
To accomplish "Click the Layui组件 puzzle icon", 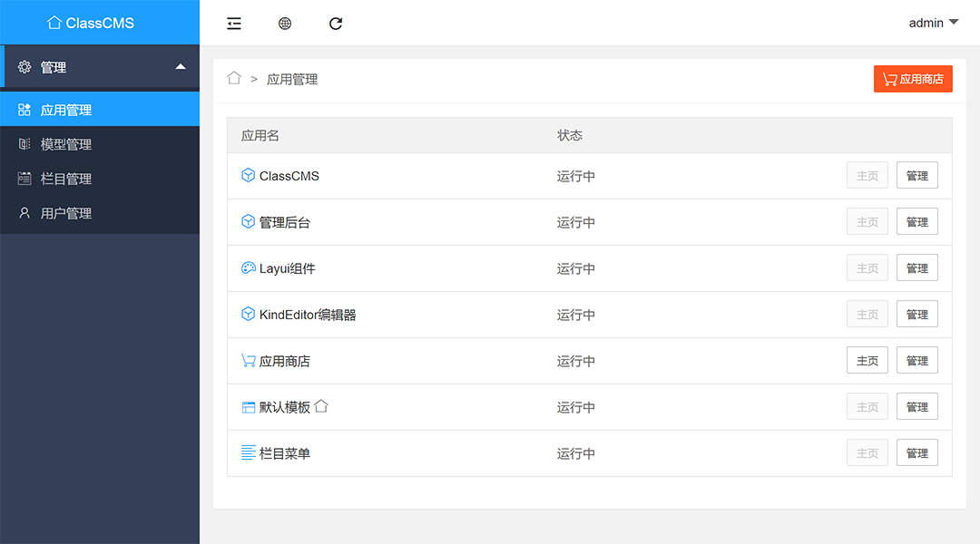I will (248, 267).
